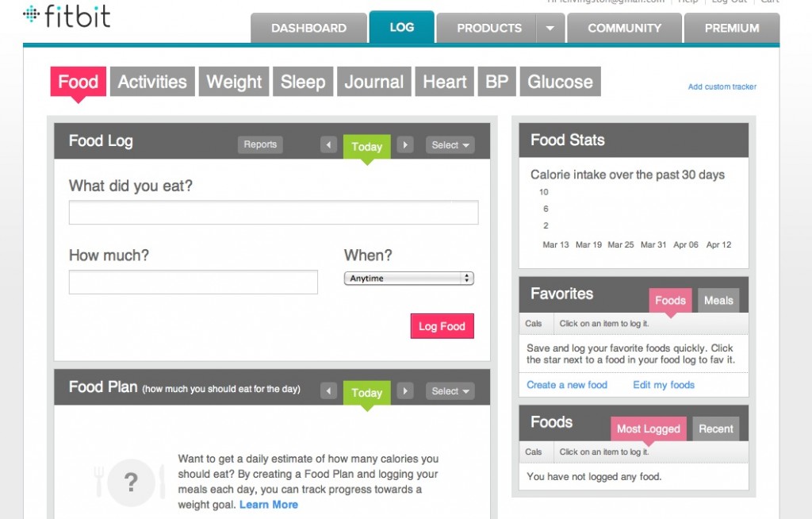Click the Add custom tracker link

coord(722,86)
